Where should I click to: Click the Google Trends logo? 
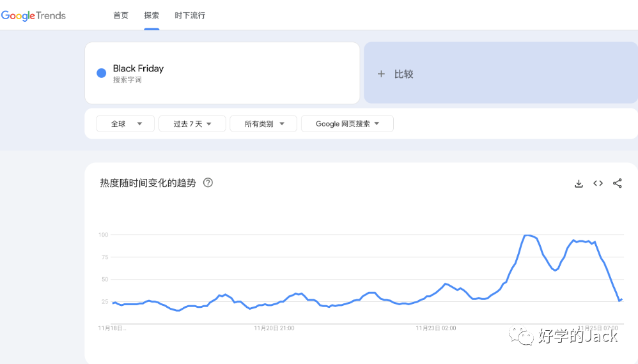33,15
